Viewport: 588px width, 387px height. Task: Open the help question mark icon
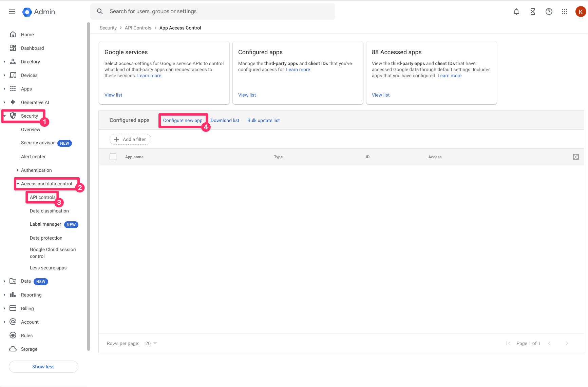pos(549,12)
